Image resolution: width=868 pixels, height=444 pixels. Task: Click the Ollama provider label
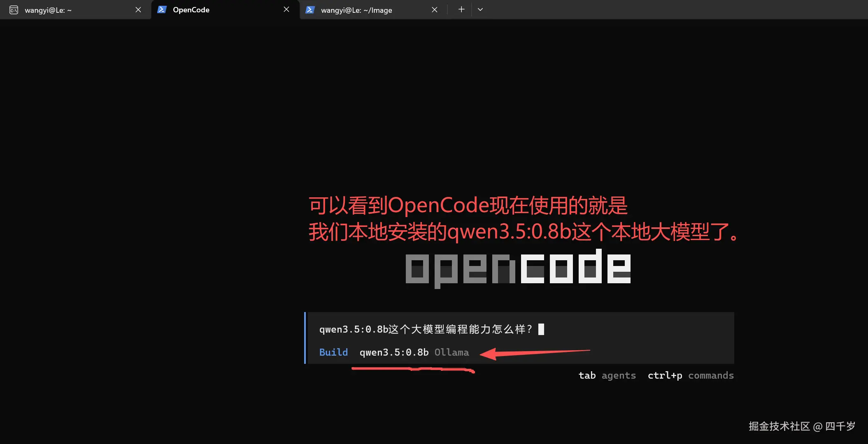[451, 352]
